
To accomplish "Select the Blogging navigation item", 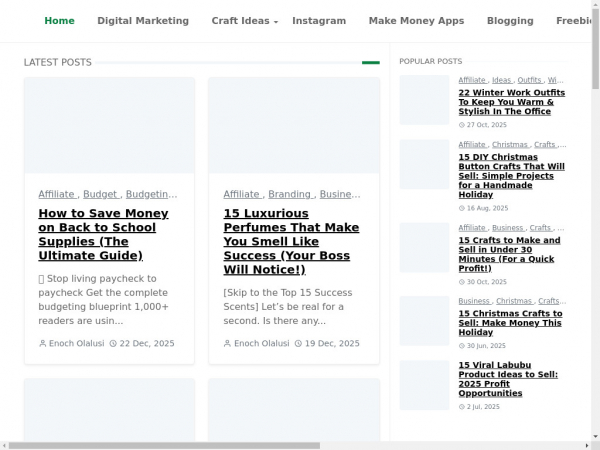I will pos(510,21).
